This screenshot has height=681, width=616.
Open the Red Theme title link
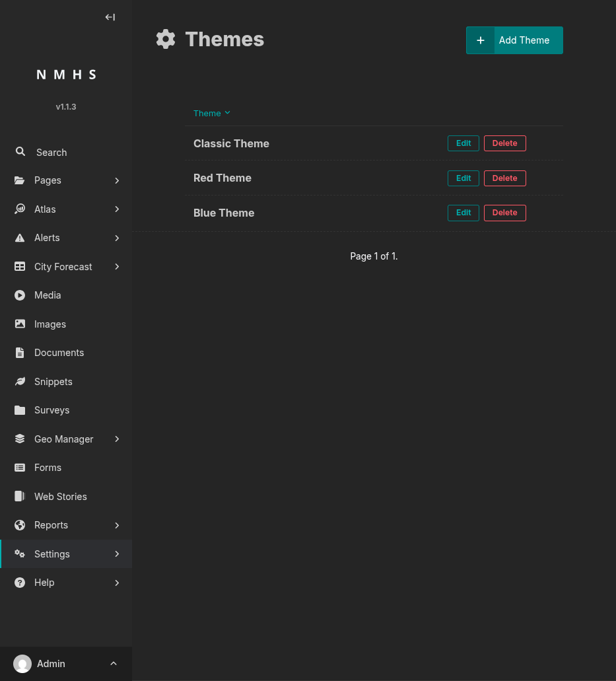click(222, 178)
